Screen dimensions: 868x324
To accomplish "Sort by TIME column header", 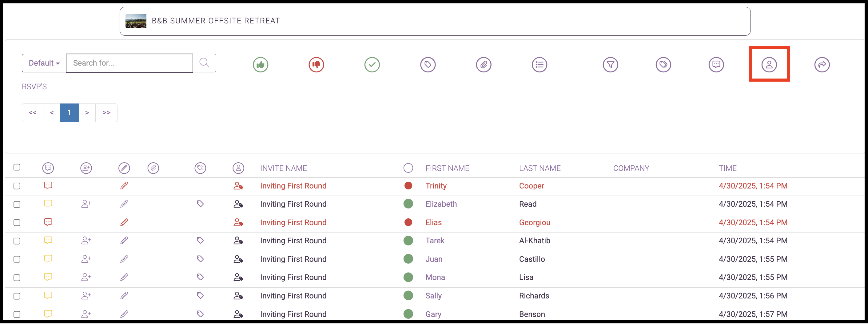I will click(727, 168).
